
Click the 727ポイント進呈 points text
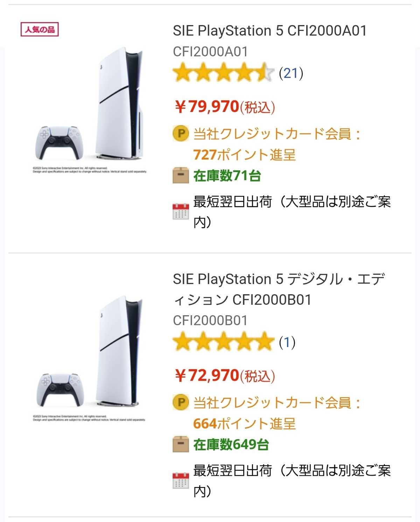(244, 155)
